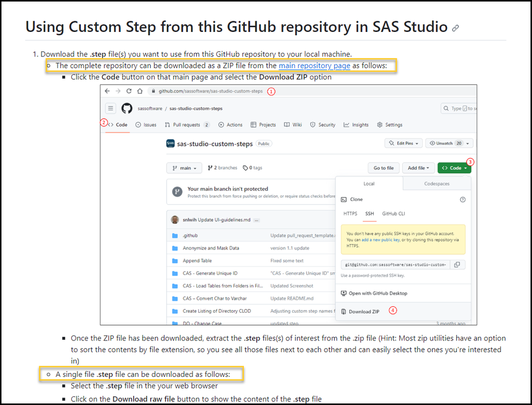Open the add a new public key link

click(x=381, y=240)
